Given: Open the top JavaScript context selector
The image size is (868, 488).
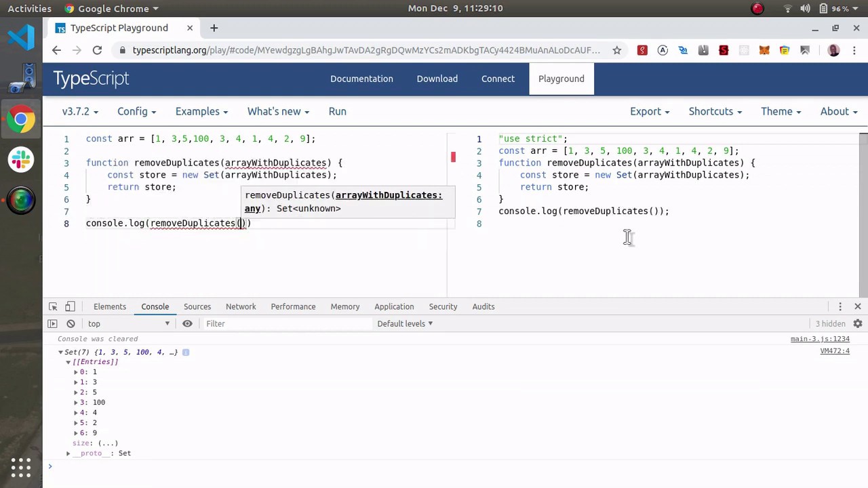Looking at the screenshot, I should click(x=128, y=324).
